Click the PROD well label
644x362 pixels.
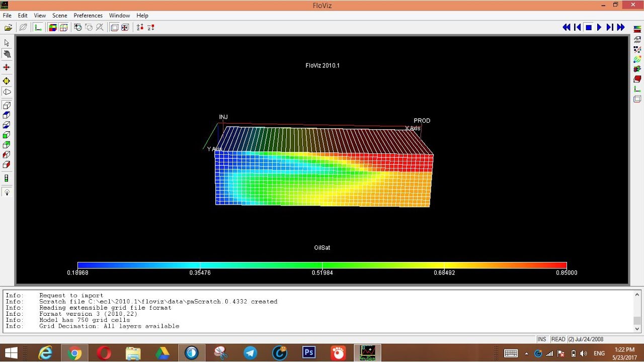pyautogui.click(x=422, y=121)
